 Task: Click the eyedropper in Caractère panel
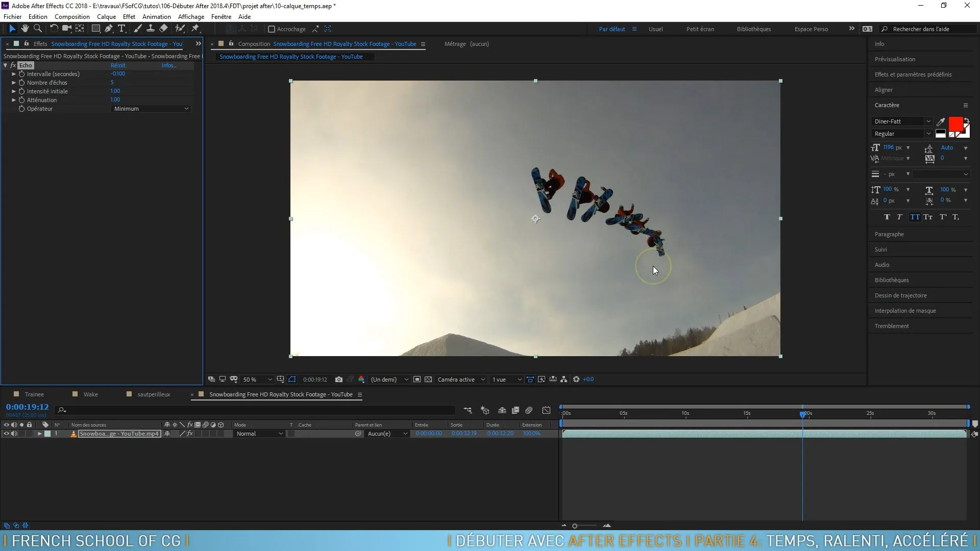[x=941, y=121]
